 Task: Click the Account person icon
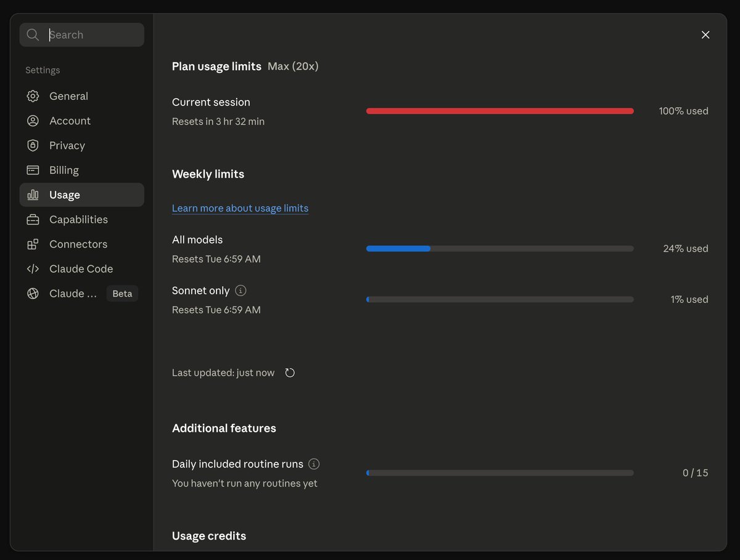pyautogui.click(x=33, y=121)
